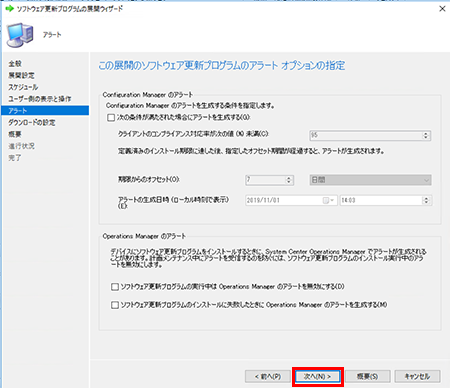Open the calendar picker for alert date

328,200
